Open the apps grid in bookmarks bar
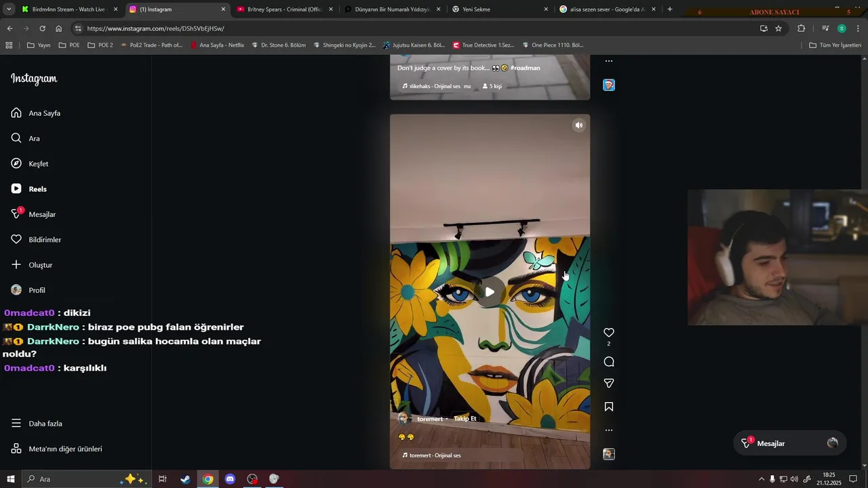Viewport: 868px width, 488px height. pyautogui.click(x=9, y=45)
